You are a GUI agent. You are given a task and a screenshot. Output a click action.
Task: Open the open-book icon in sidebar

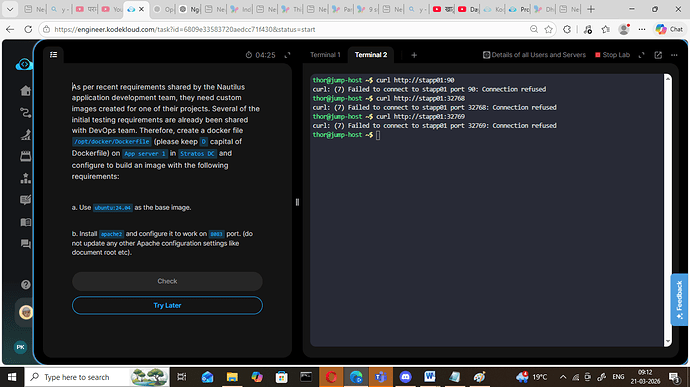pos(26,222)
